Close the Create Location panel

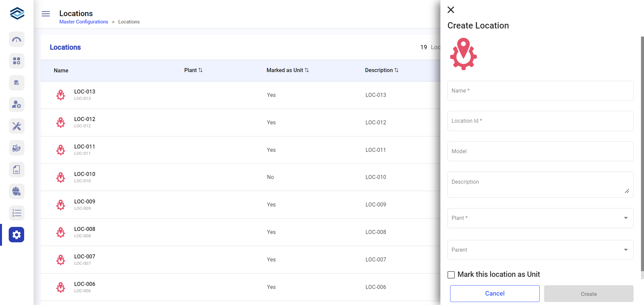[x=451, y=10]
